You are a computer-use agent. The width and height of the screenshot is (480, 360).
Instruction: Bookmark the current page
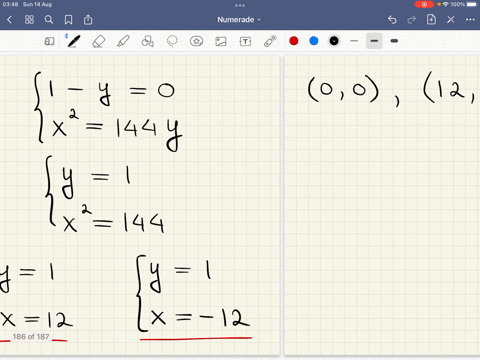pyautogui.click(x=68, y=20)
